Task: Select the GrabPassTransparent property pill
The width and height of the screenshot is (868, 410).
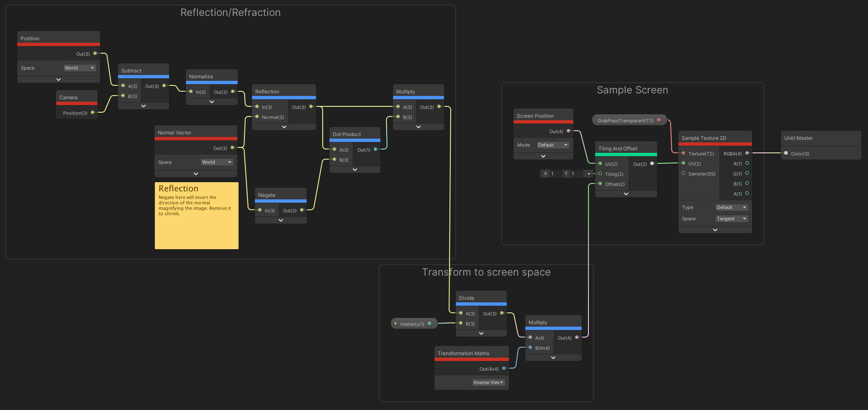Action: [629, 120]
